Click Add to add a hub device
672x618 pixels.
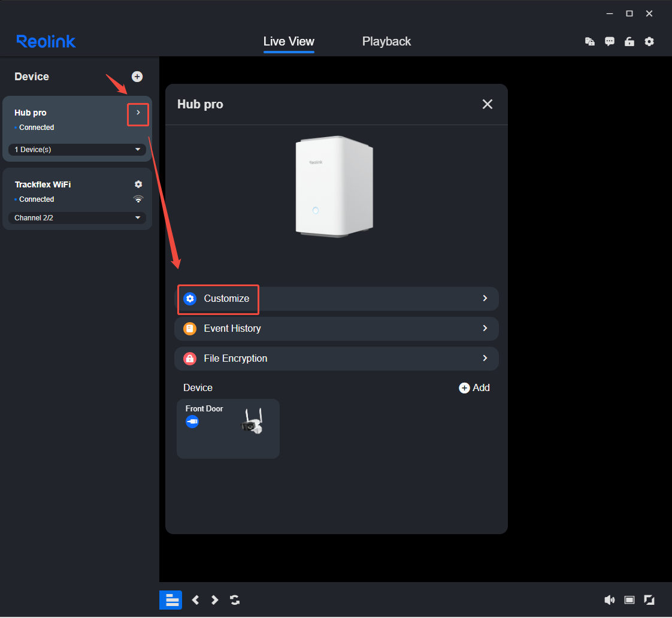pos(474,388)
